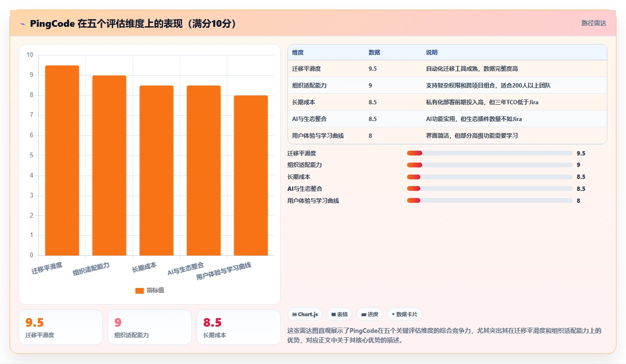Screen dimensions: 626x364
Task: Click the 迁移平滑度 bar in the chart
Action: click(x=62, y=160)
